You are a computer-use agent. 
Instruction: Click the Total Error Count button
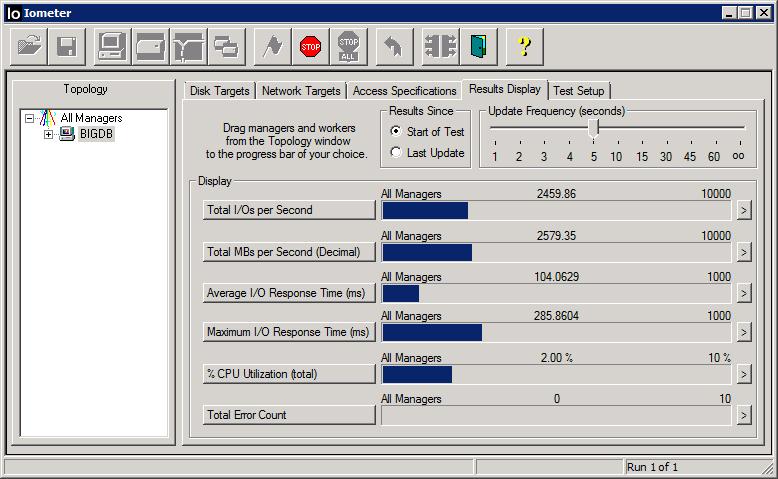coord(289,415)
